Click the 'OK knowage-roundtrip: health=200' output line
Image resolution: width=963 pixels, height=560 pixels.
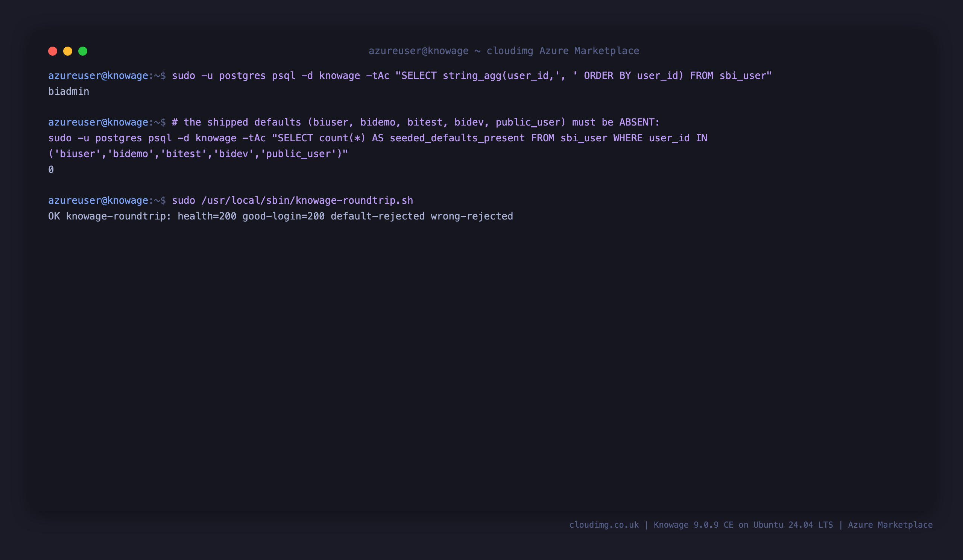point(281,216)
